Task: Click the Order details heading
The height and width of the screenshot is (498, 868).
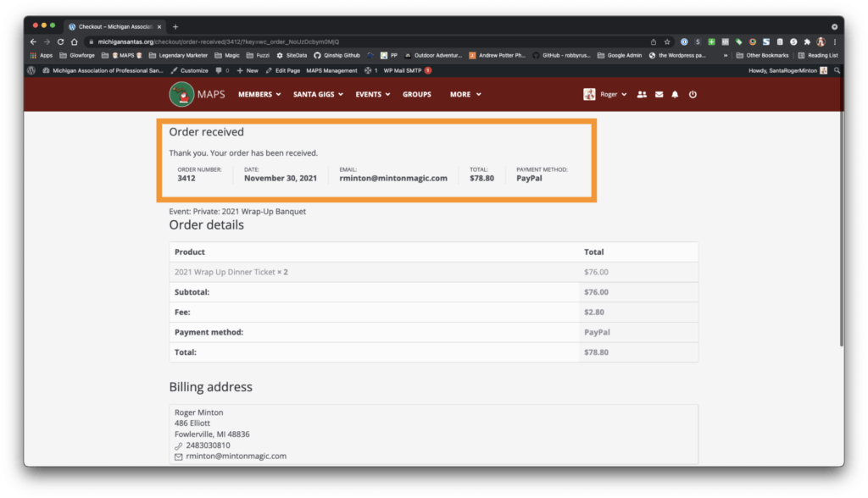Action: coord(207,225)
